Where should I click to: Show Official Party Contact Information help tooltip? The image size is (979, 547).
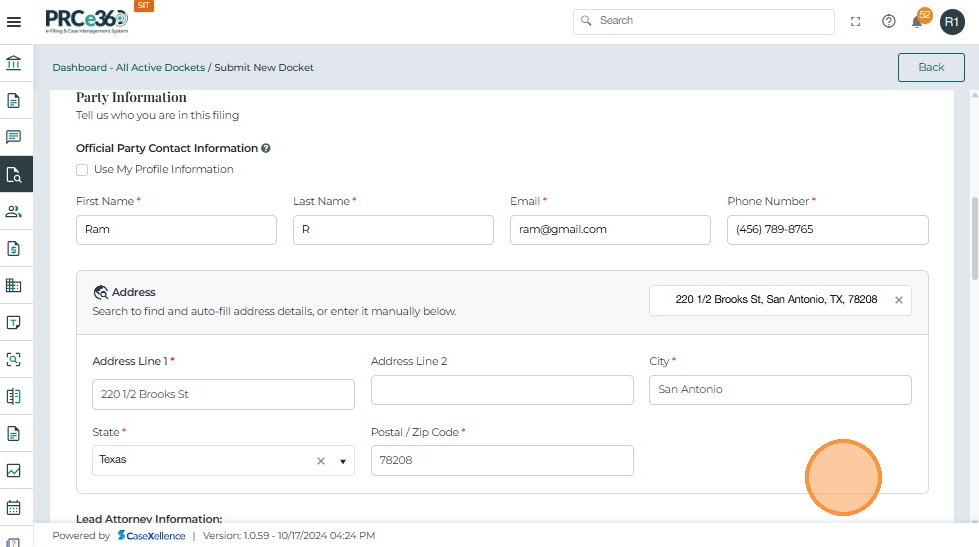[266, 148]
